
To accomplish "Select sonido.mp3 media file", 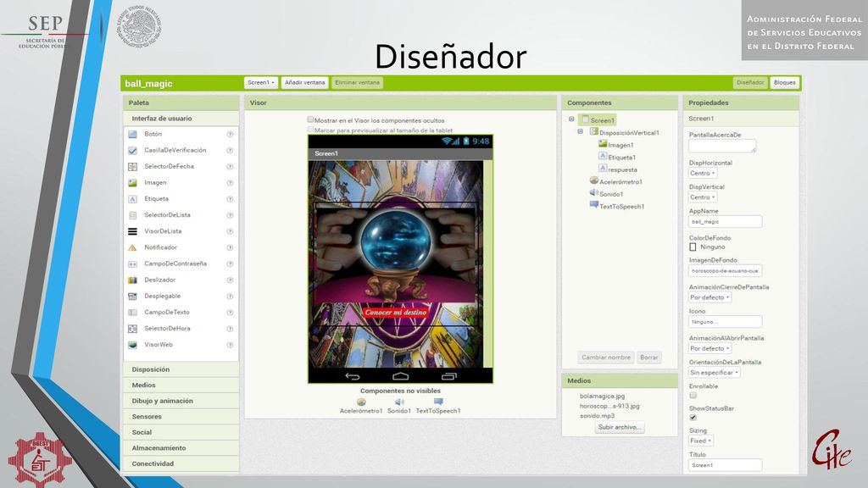I will tap(597, 416).
